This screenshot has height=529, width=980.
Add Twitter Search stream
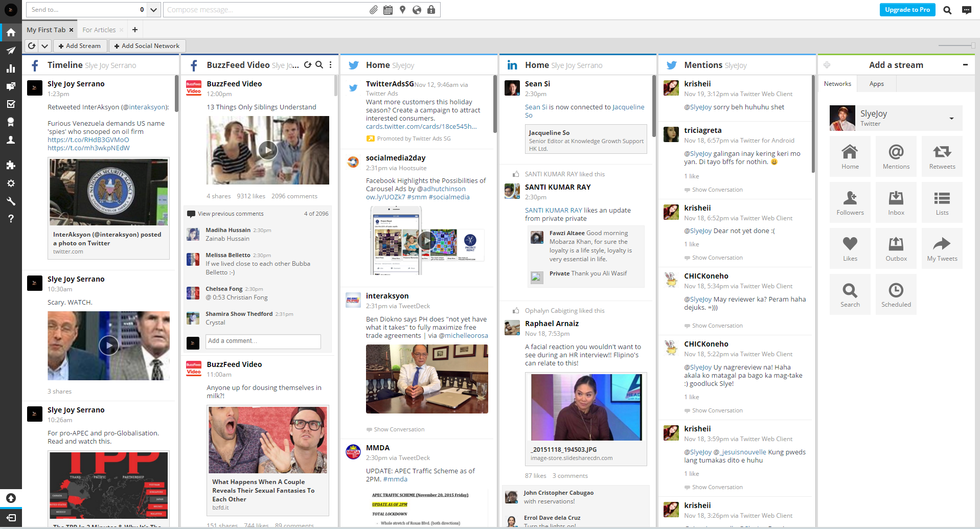click(x=850, y=294)
